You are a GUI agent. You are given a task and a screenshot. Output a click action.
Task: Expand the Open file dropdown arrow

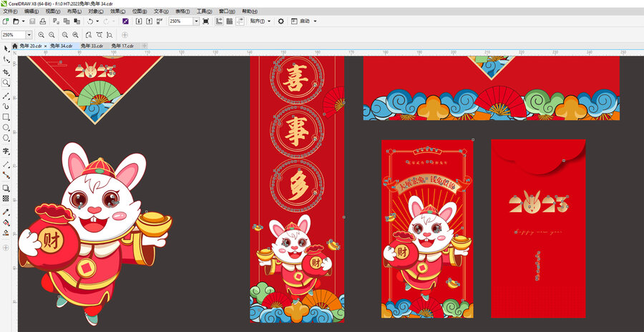[23, 21]
